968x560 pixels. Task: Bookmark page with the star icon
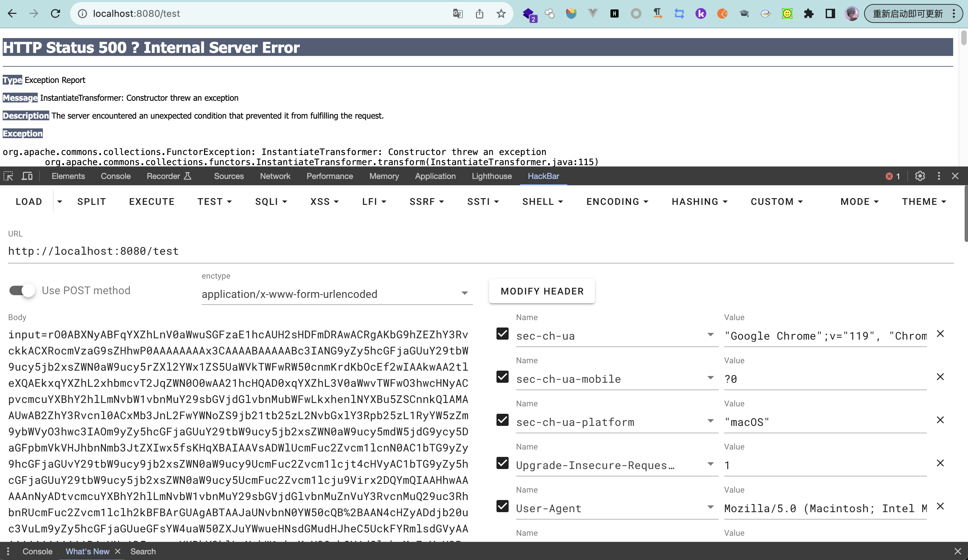(501, 14)
